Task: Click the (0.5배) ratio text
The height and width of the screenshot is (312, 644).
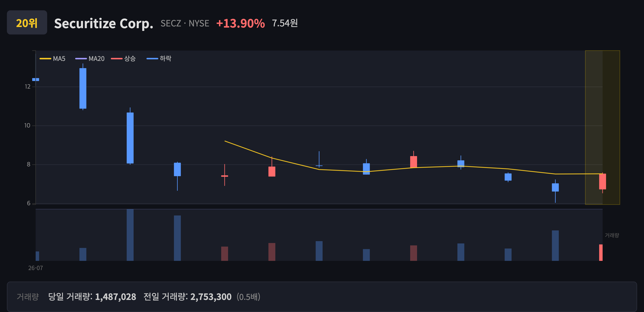Action: (249, 297)
